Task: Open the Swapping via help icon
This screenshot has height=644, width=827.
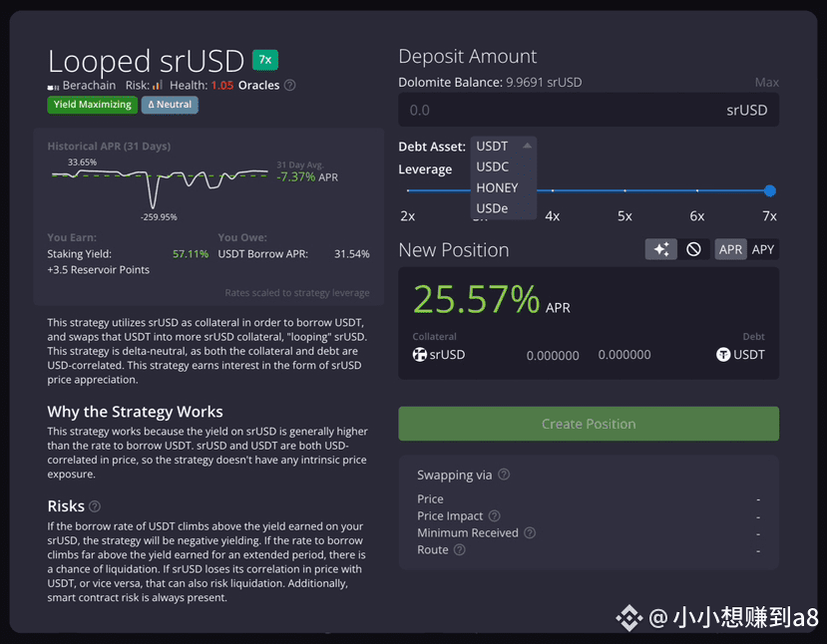Action: [504, 475]
